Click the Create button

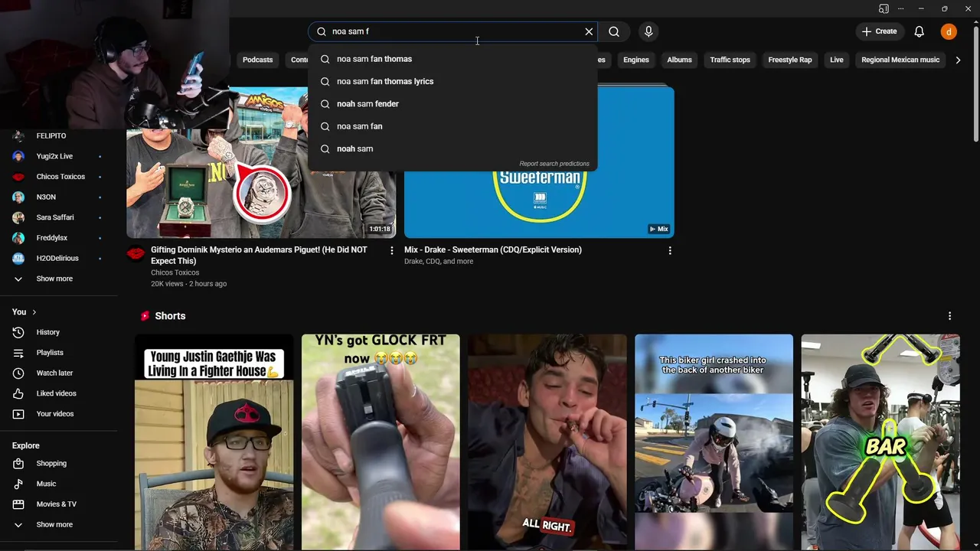[x=879, y=31]
